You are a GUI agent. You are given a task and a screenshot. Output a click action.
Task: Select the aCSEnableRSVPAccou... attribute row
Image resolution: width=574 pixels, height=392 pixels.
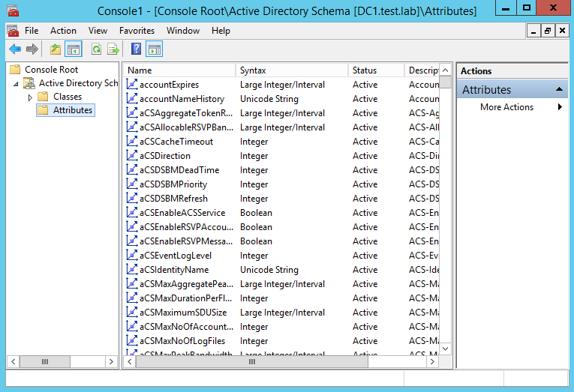[282, 227]
